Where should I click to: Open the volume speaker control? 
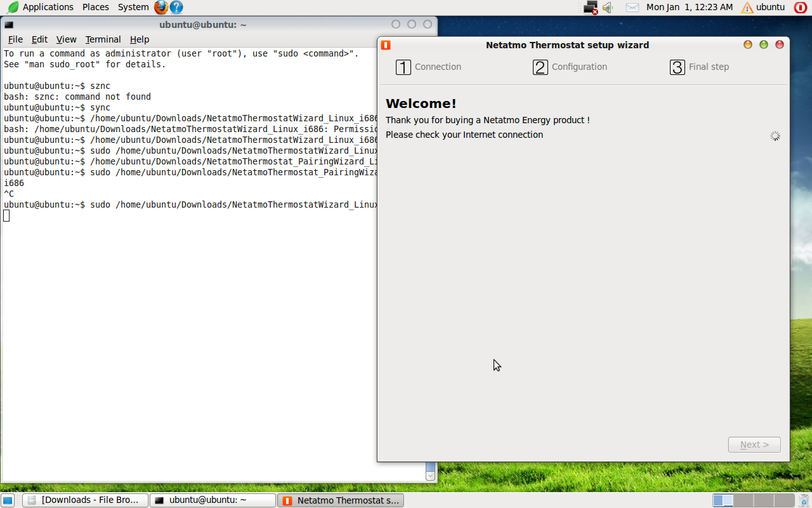coord(608,8)
